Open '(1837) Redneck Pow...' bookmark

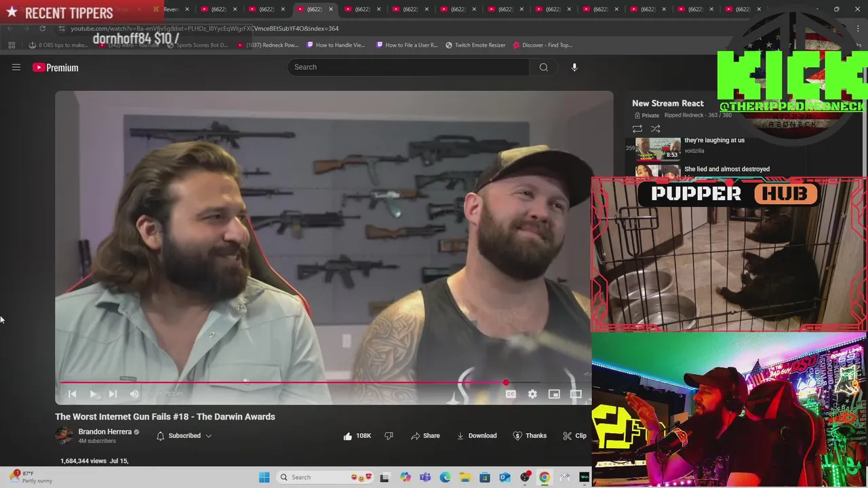click(x=268, y=45)
